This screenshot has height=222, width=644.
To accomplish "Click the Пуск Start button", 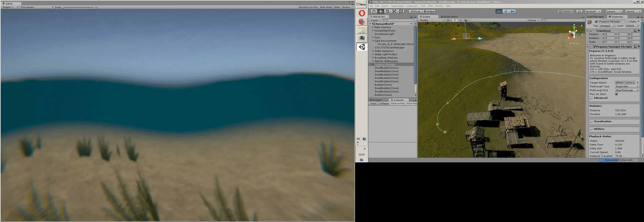I will click(361, 4).
